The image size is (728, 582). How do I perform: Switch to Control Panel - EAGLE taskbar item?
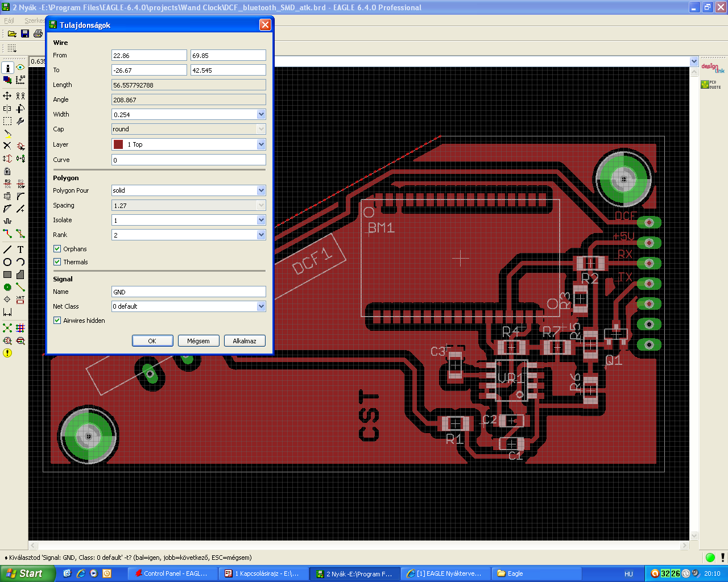coord(173,573)
